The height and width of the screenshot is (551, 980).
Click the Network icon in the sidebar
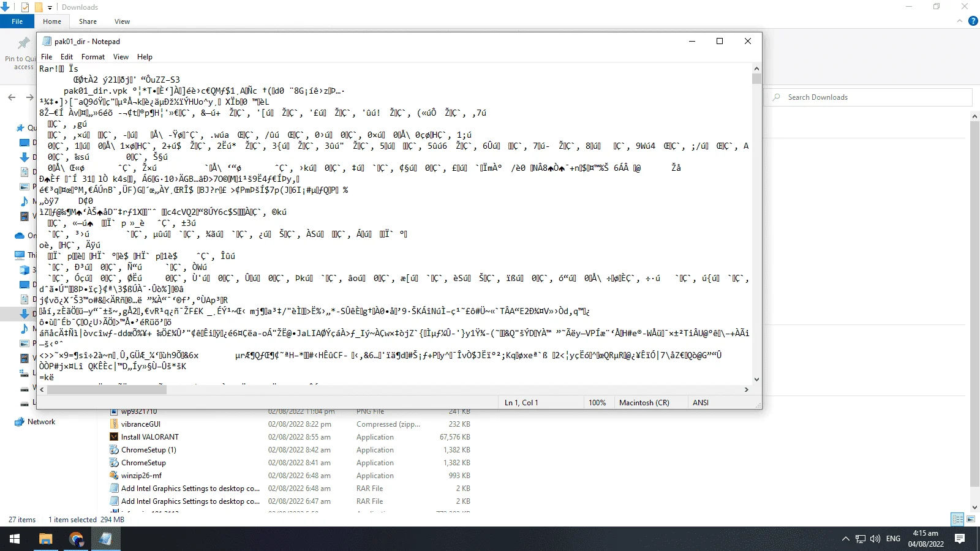pos(19,422)
